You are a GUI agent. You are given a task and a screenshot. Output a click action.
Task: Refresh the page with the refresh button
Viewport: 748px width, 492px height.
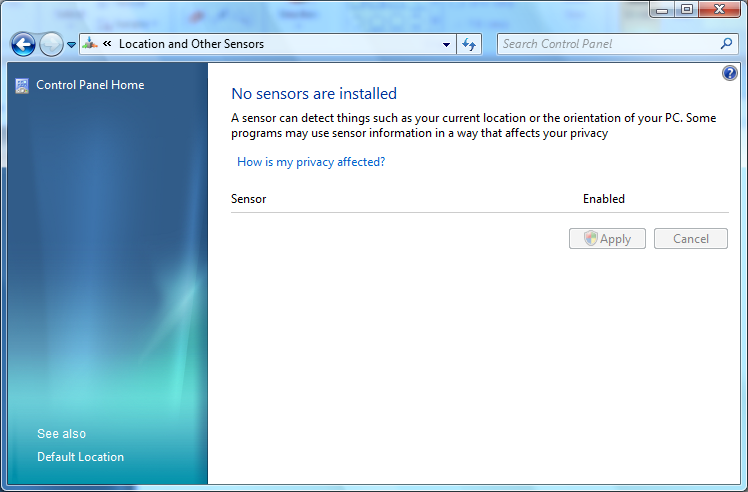(469, 44)
